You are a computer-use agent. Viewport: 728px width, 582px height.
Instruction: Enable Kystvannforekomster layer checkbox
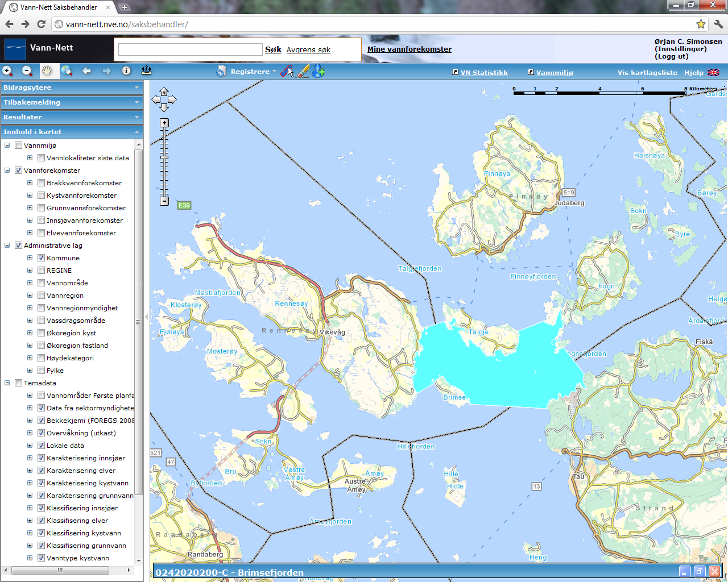coord(41,196)
